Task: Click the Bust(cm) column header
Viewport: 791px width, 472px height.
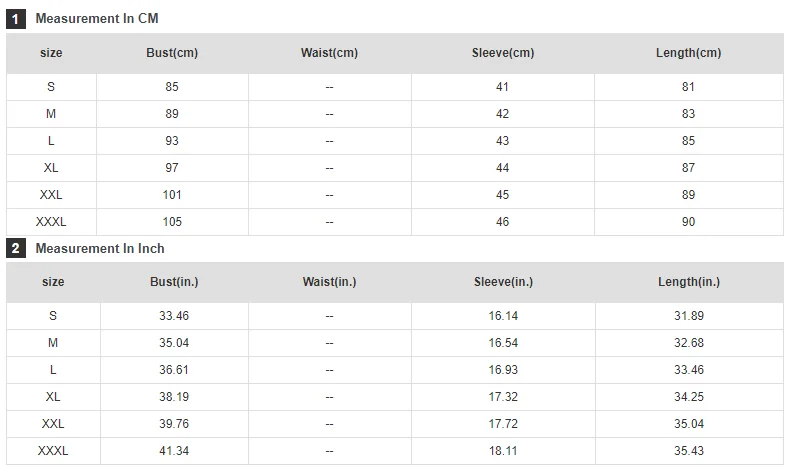Action: 172,53
